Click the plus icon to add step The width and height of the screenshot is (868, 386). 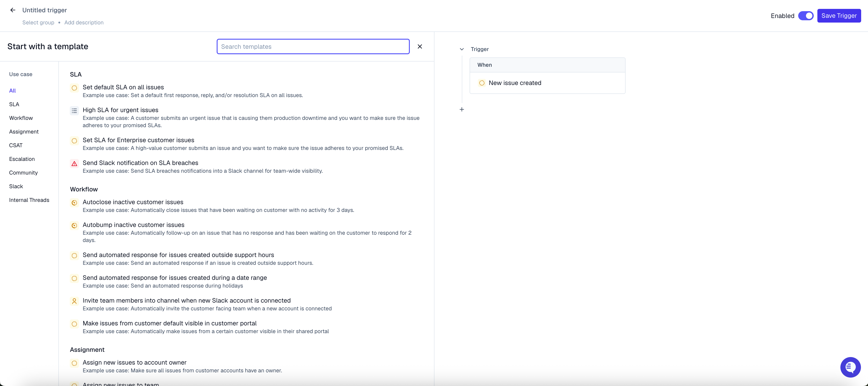(462, 109)
